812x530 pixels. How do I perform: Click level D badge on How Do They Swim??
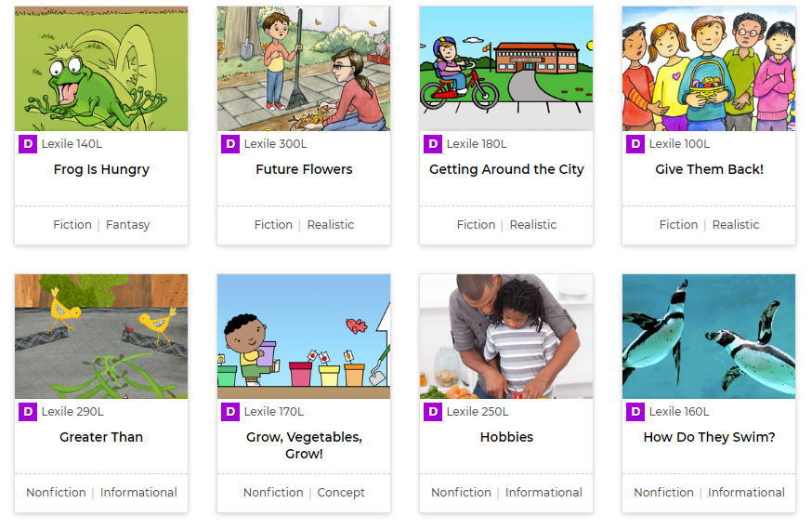(635, 412)
